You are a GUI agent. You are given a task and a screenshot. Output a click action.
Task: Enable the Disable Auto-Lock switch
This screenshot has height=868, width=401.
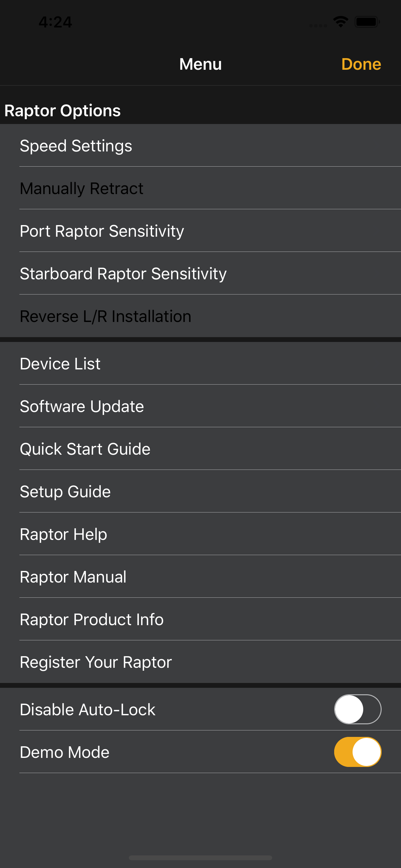(x=357, y=709)
